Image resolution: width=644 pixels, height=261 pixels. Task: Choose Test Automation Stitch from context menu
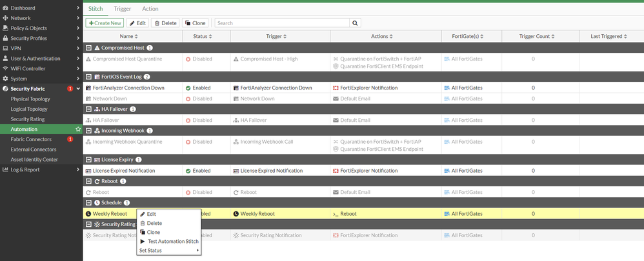[169, 241]
